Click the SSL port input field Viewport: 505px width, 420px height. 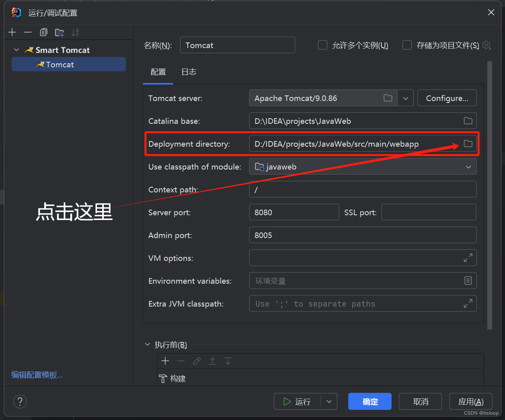(x=428, y=212)
